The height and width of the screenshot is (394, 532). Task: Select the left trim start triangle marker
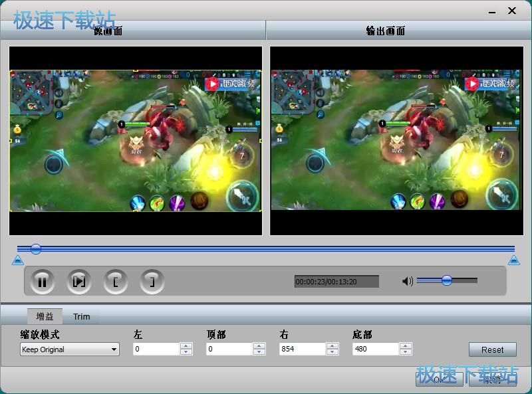pos(18,260)
